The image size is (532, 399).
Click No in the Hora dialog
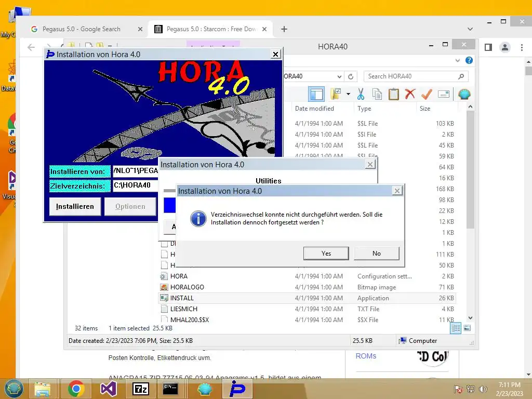(x=377, y=254)
